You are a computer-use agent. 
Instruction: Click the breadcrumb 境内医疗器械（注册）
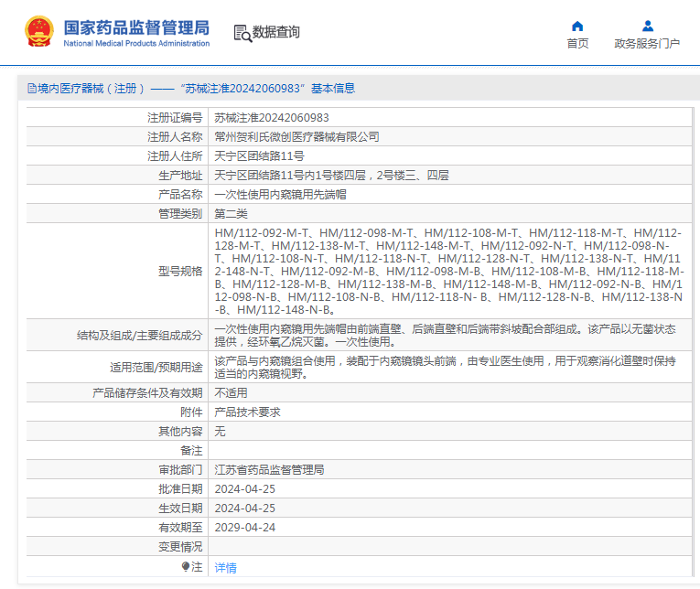(x=92, y=89)
